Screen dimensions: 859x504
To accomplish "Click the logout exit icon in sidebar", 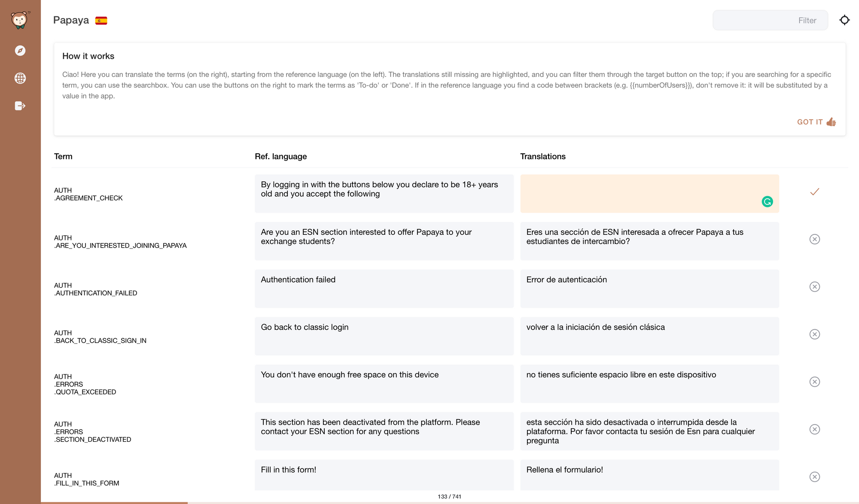I will click(x=20, y=106).
